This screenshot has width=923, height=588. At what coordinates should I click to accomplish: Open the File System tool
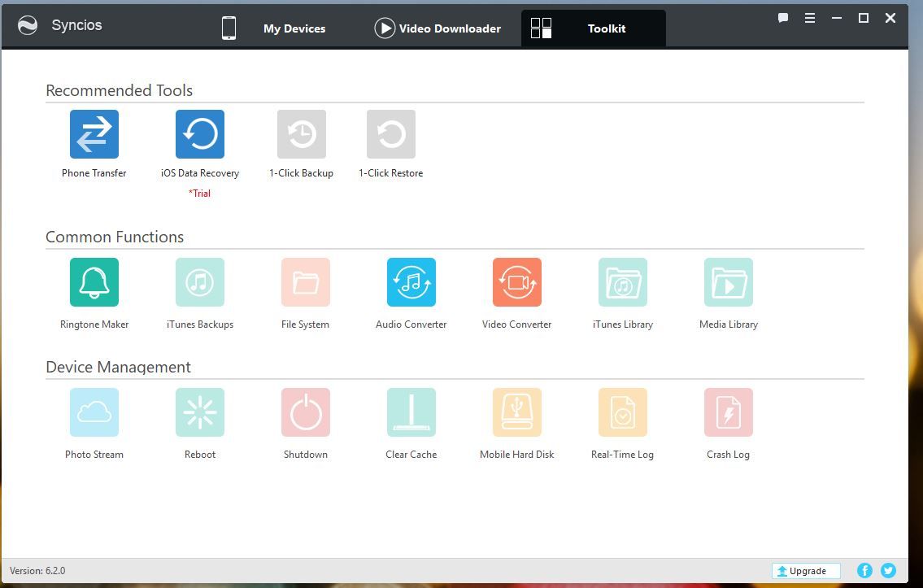point(306,282)
